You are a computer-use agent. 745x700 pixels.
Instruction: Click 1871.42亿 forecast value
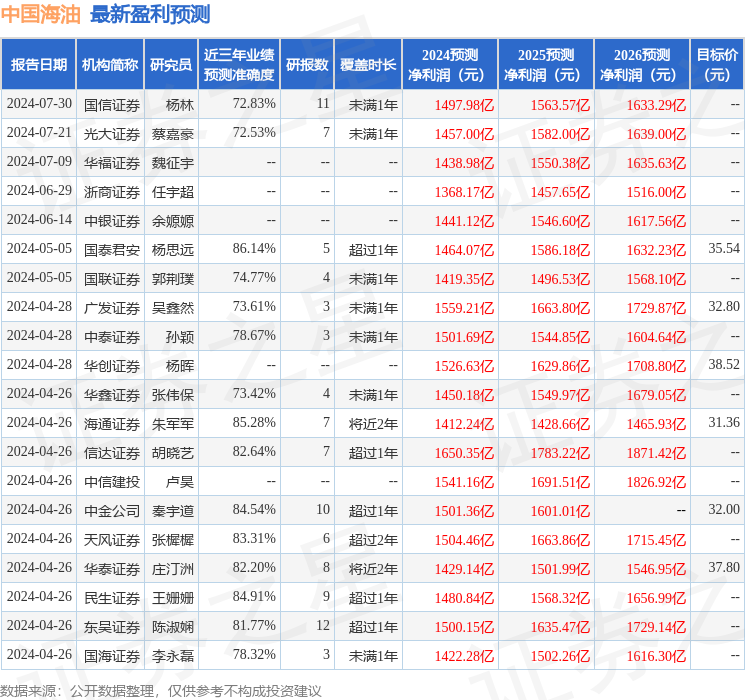pyautogui.click(x=656, y=453)
